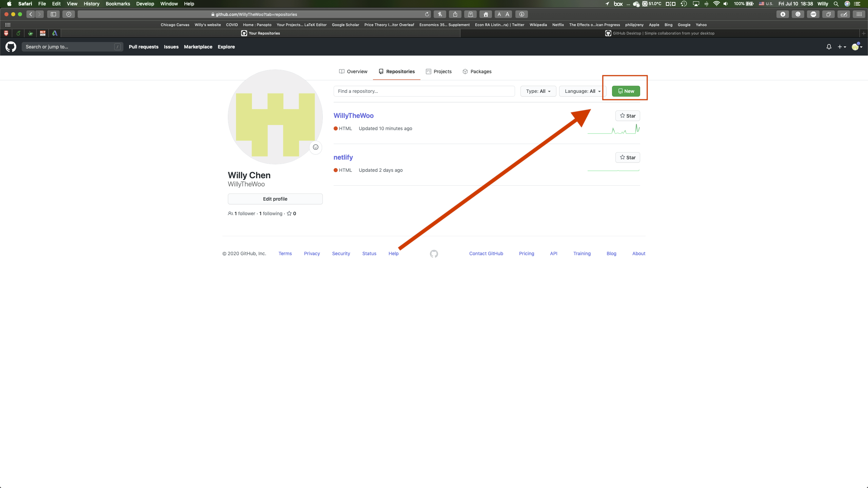The height and width of the screenshot is (488, 868).
Task: Reload the page
Action: tap(427, 14)
